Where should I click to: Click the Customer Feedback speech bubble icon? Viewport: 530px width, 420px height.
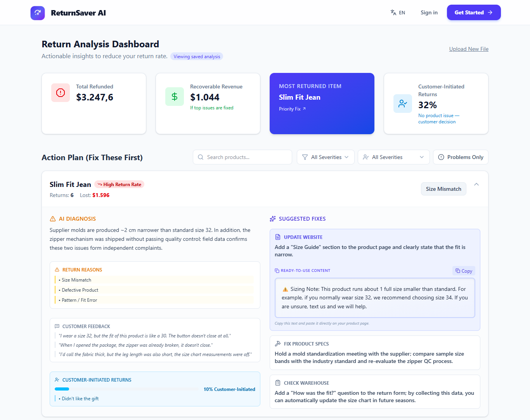tap(57, 326)
